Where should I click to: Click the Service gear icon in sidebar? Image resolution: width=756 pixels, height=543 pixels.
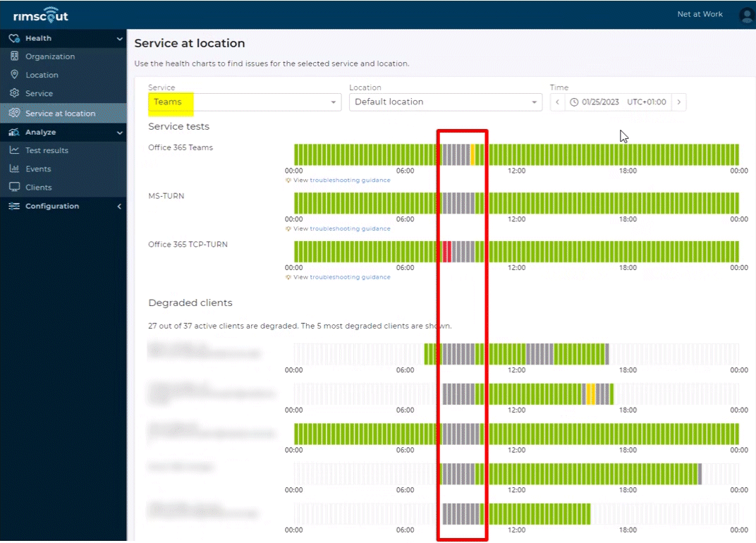(15, 93)
